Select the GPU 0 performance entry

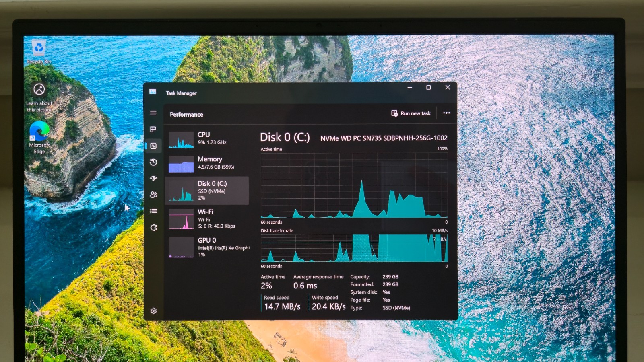pos(207,247)
